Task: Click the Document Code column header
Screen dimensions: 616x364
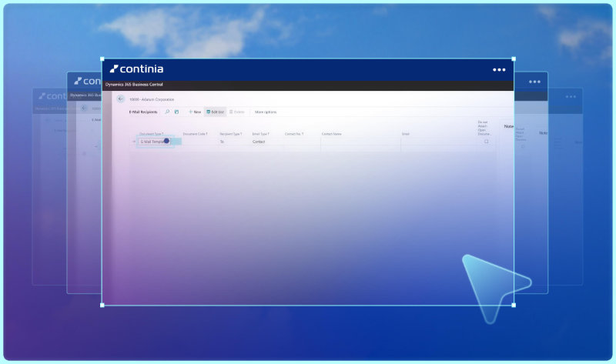Action: (x=196, y=134)
